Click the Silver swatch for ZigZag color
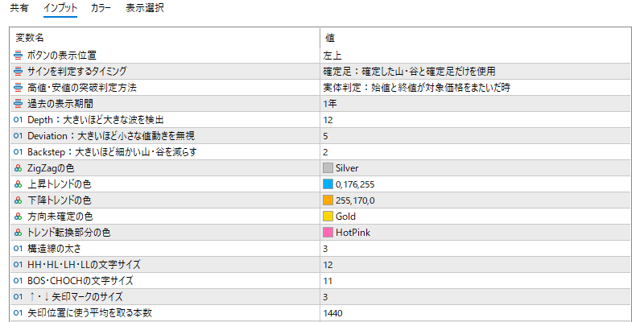The width and height of the screenshot is (644, 322). click(x=328, y=168)
